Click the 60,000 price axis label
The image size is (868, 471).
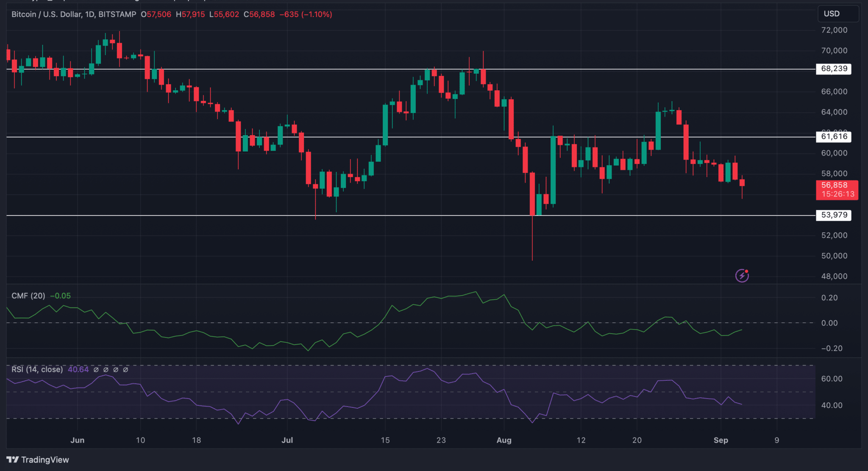[834, 153]
